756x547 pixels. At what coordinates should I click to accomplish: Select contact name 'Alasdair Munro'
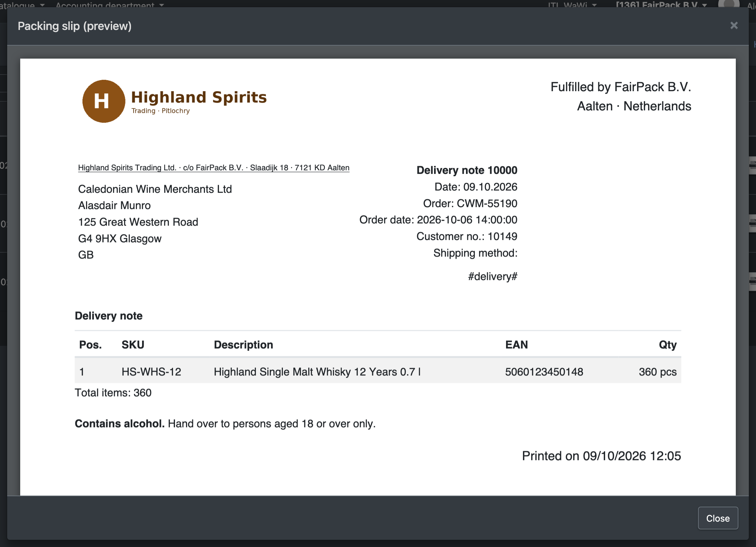[x=114, y=205]
